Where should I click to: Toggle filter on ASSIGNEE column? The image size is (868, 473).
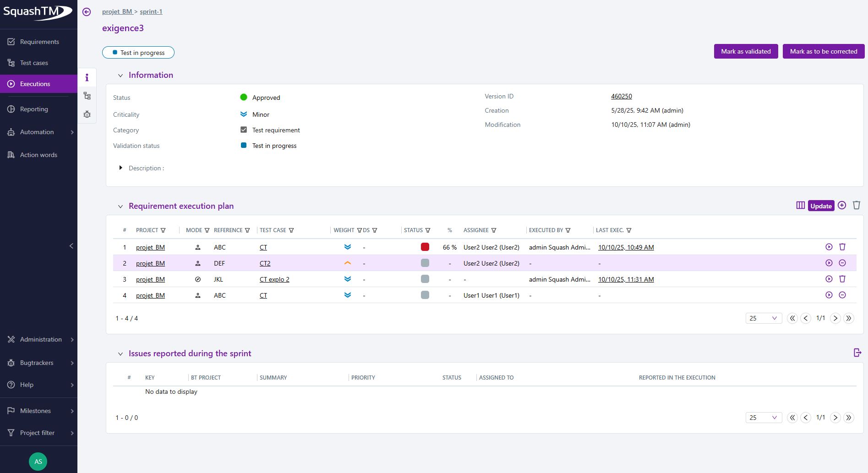click(x=494, y=230)
